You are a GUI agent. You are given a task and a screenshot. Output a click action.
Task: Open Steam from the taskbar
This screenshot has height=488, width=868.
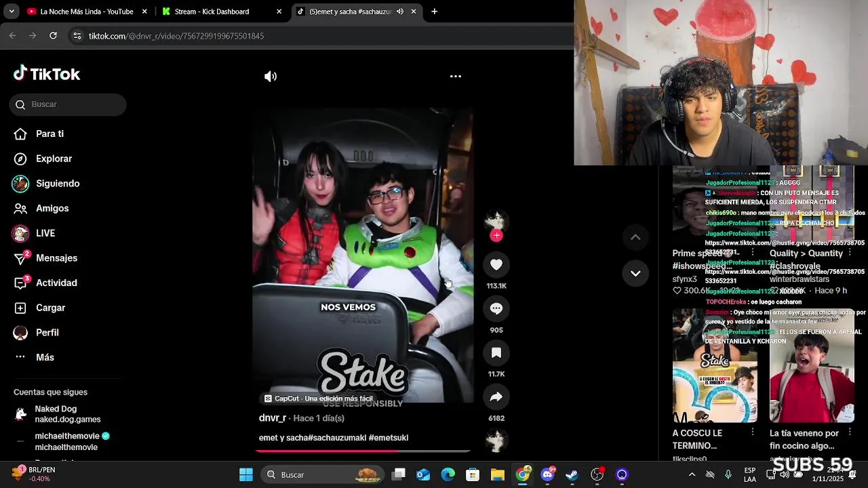click(x=572, y=474)
